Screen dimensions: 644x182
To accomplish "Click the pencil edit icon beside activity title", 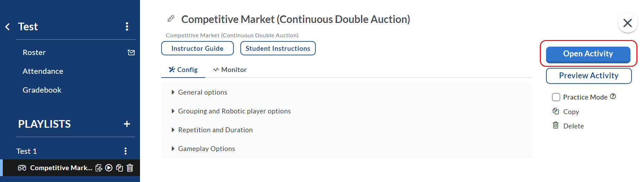I will [171, 18].
